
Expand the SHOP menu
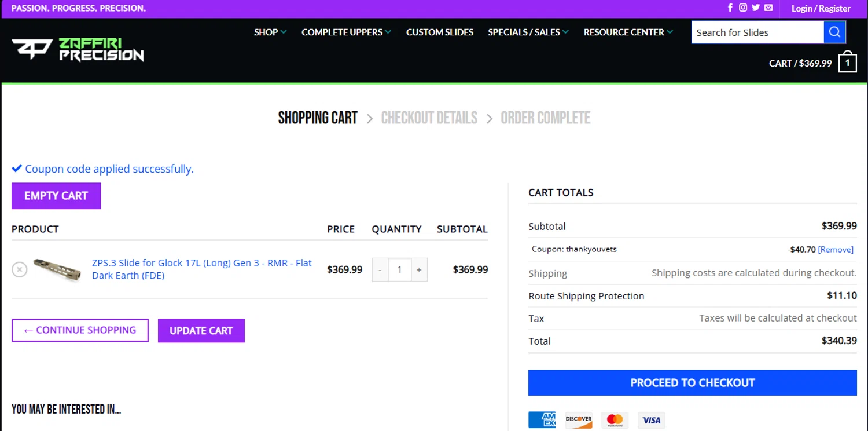(x=270, y=32)
